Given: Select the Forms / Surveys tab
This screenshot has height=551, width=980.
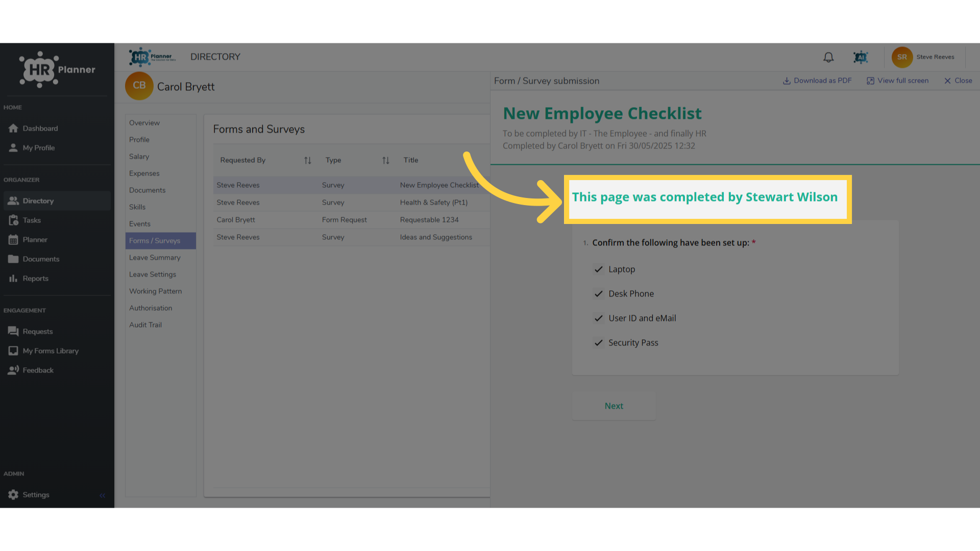Looking at the screenshot, I should tap(160, 240).
